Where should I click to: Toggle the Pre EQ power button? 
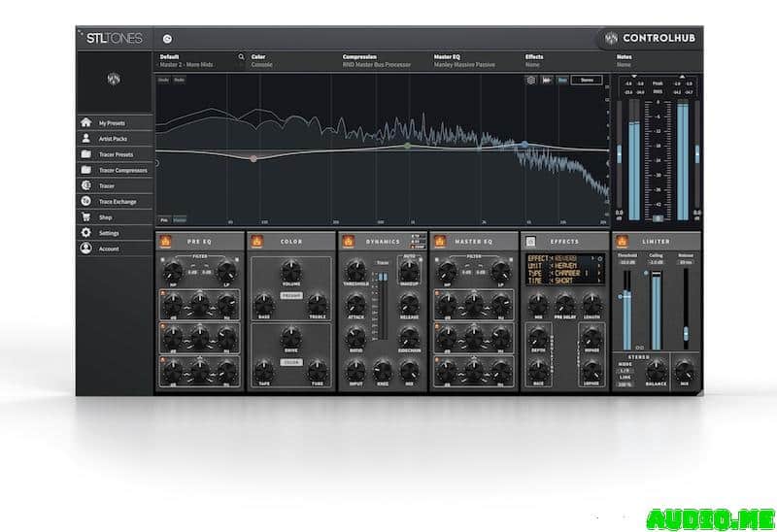tap(165, 241)
